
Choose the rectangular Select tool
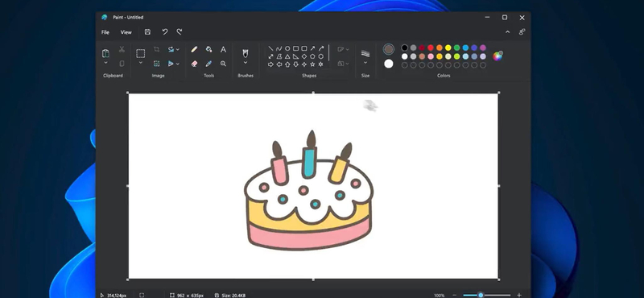pos(140,53)
